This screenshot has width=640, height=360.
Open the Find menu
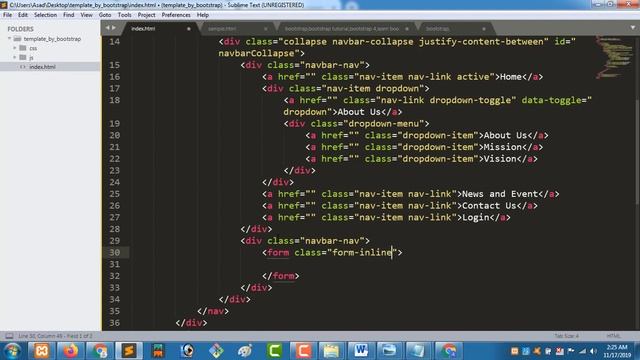pos(69,15)
